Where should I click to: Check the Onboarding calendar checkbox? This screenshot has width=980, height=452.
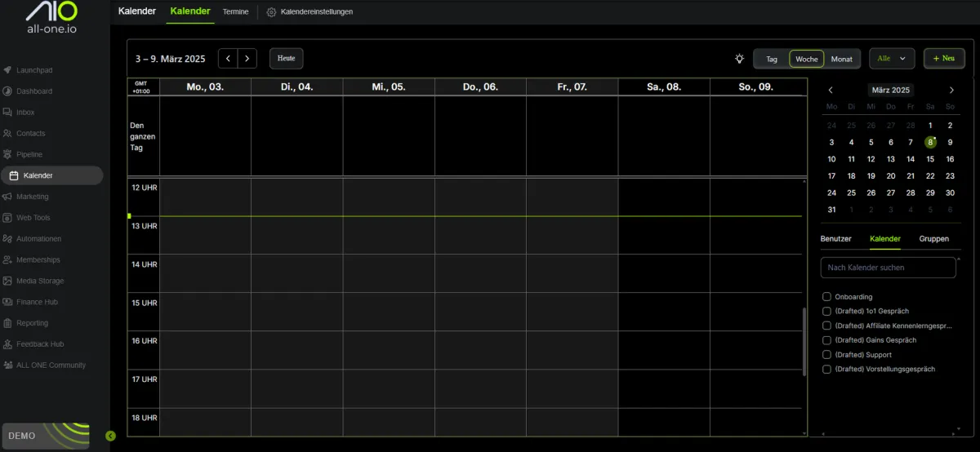(826, 297)
